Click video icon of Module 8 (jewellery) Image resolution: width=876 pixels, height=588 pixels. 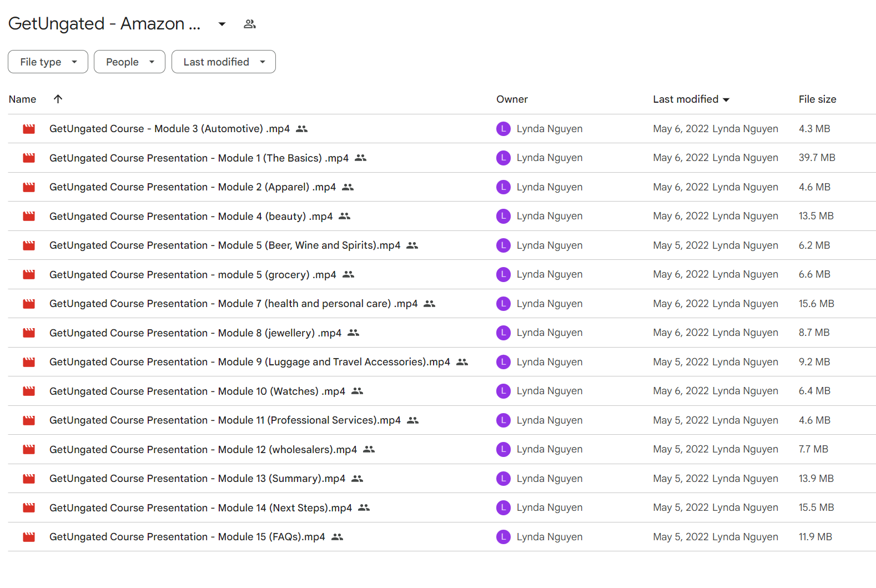coord(29,333)
